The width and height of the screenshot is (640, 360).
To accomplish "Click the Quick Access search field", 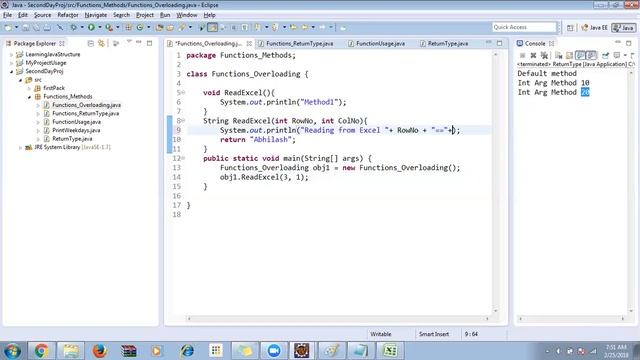I will (x=524, y=27).
